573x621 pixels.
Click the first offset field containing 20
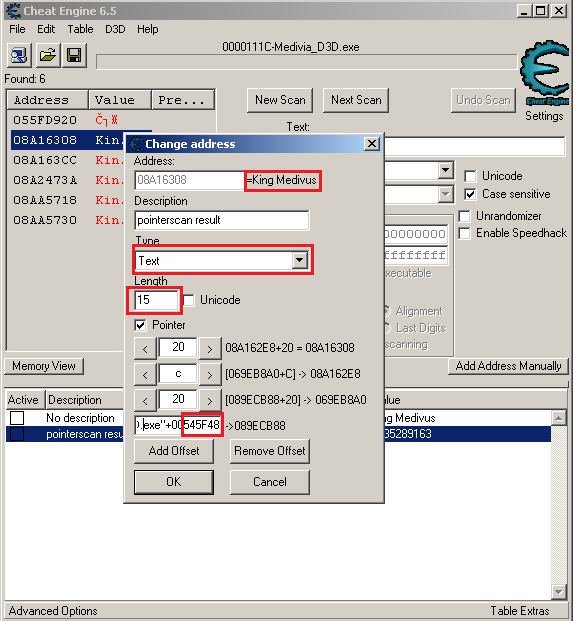coord(178,347)
